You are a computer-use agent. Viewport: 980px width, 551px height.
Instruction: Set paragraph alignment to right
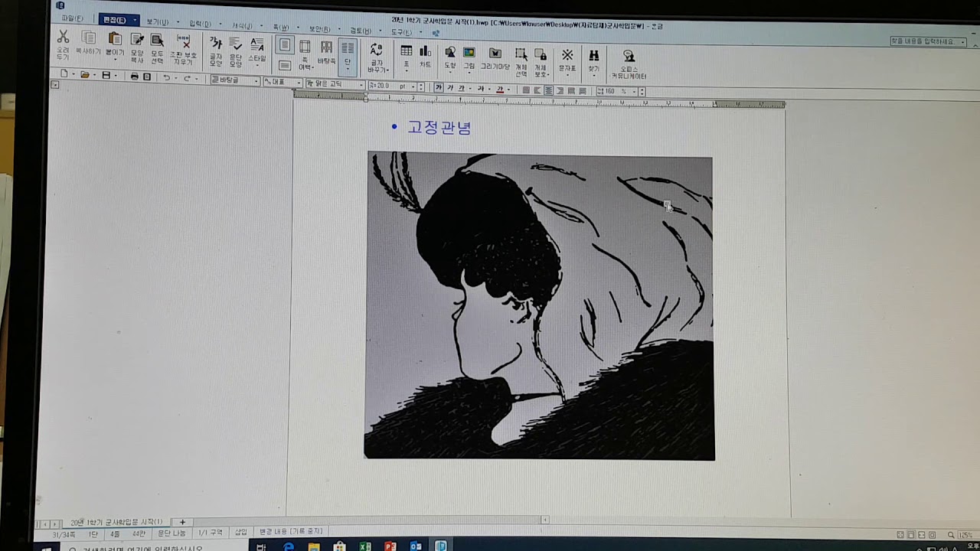tap(560, 90)
